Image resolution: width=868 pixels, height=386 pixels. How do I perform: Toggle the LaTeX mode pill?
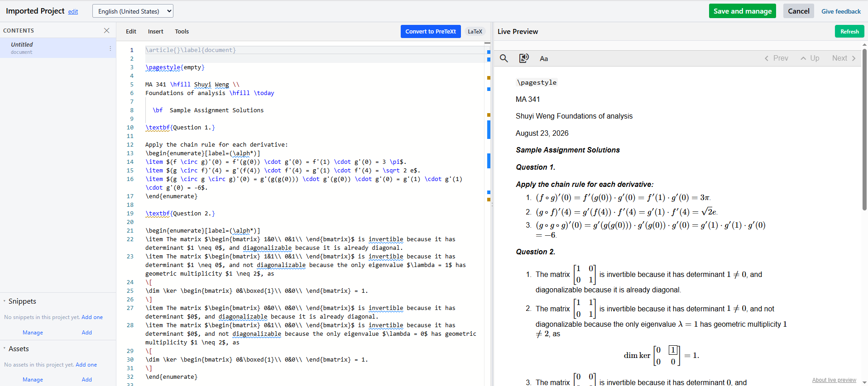(x=475, y=32)
